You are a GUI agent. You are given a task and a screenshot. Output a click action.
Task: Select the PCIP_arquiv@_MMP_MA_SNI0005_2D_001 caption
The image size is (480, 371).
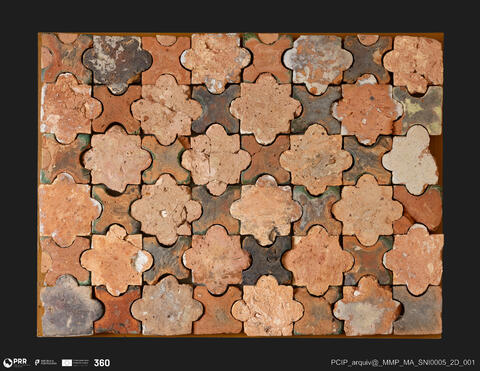point(403,363)
